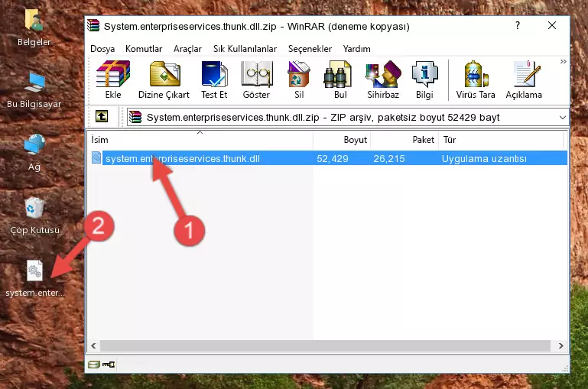Select the Çöp Kutusu recycle bin
Screen dimensions: 588x389
(34, 216)
